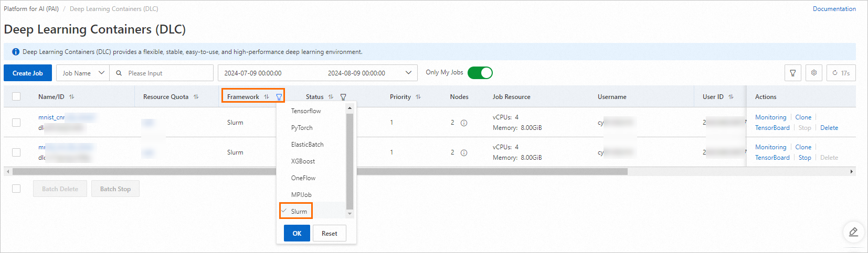
Task: Click the filter list vertical scrollbar thumb
Action: click(350, 161)
